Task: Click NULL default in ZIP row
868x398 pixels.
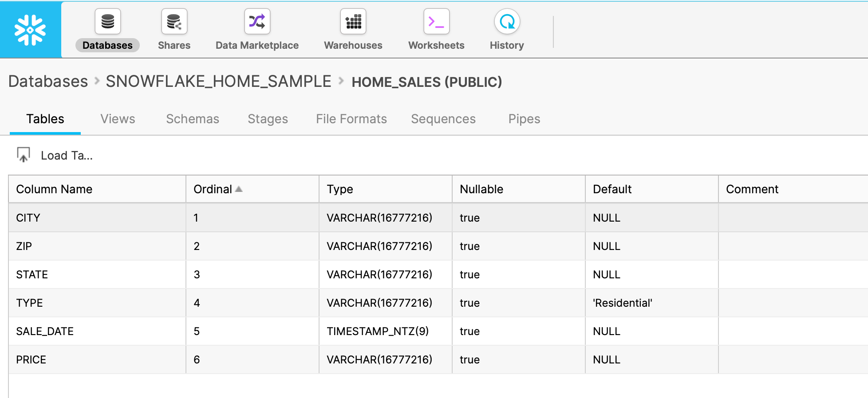Action: [607, 246]
